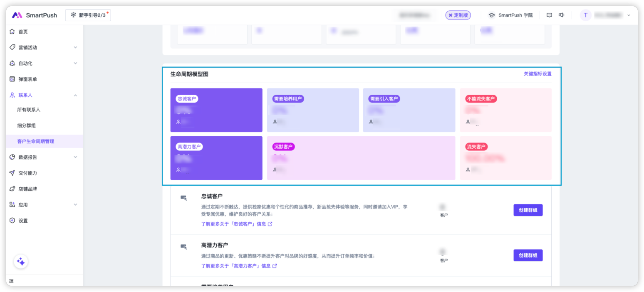Click the 首页 home icon

tap(12, 32)
